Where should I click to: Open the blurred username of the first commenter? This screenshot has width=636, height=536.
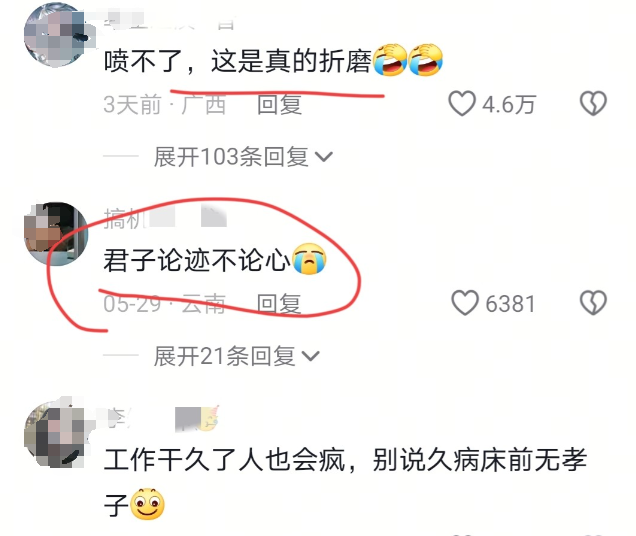(169, 20)
